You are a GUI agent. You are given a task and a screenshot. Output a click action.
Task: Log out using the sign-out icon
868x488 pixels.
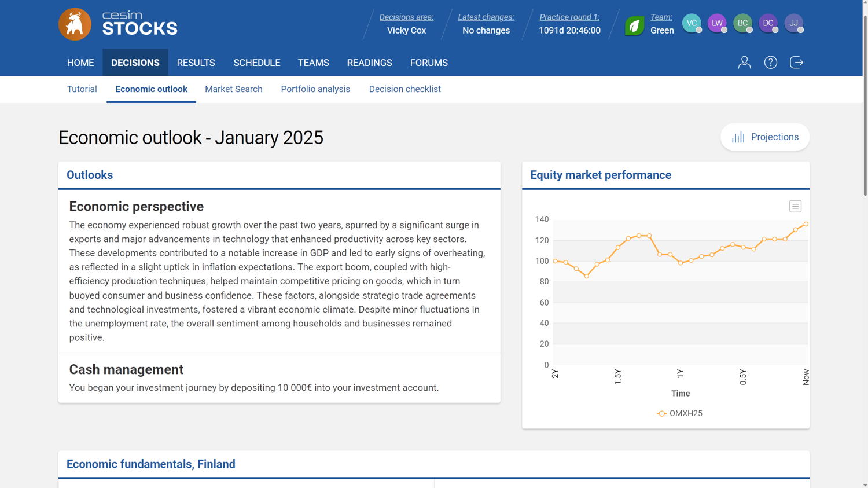tap(796, 63)
